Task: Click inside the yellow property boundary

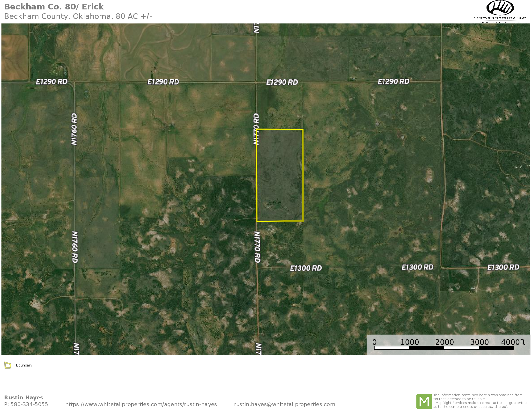Action: pyautogui.click(x=280, y=175)
